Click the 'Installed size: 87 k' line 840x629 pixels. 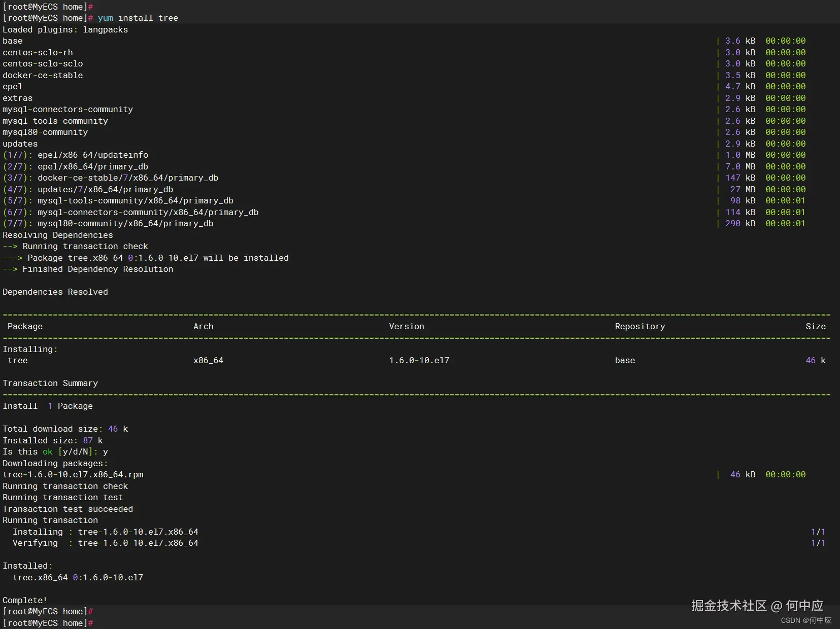53,441
